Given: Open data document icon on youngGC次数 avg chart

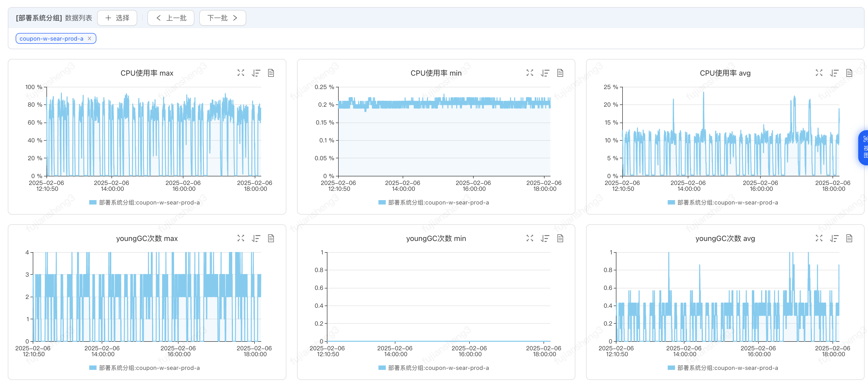Looking at the screenshot, I should point(849,238).
